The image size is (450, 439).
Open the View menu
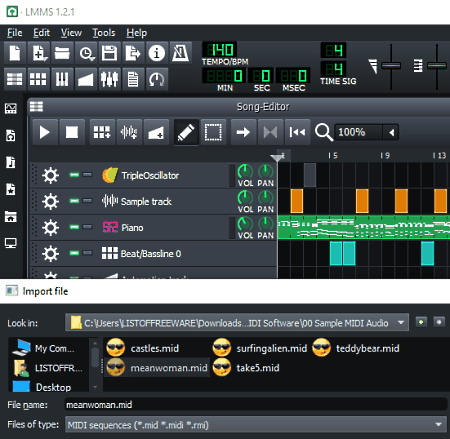[71, 33]
